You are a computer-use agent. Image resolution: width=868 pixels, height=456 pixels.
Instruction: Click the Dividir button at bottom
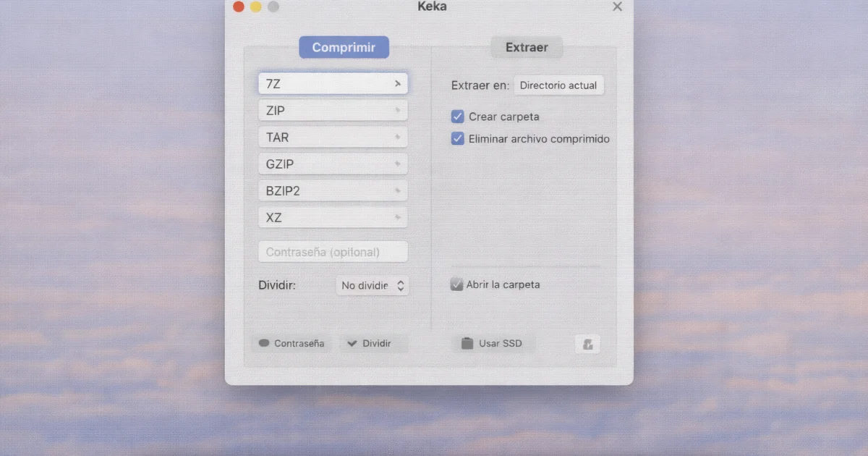[x=374, y=344]
